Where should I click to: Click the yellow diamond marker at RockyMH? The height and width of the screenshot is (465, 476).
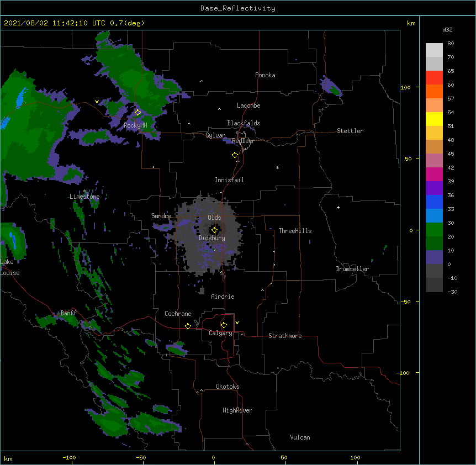pos(137,113)
